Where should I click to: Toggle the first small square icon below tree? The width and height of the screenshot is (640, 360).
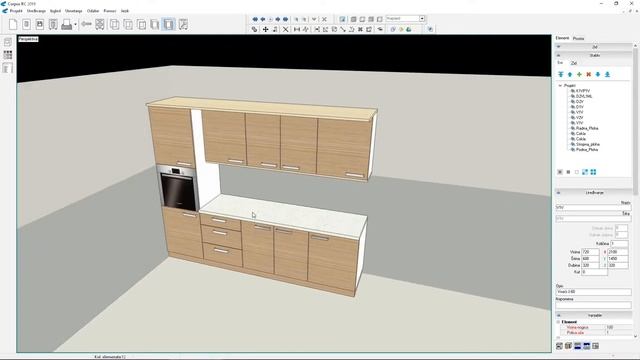point(560,172)
